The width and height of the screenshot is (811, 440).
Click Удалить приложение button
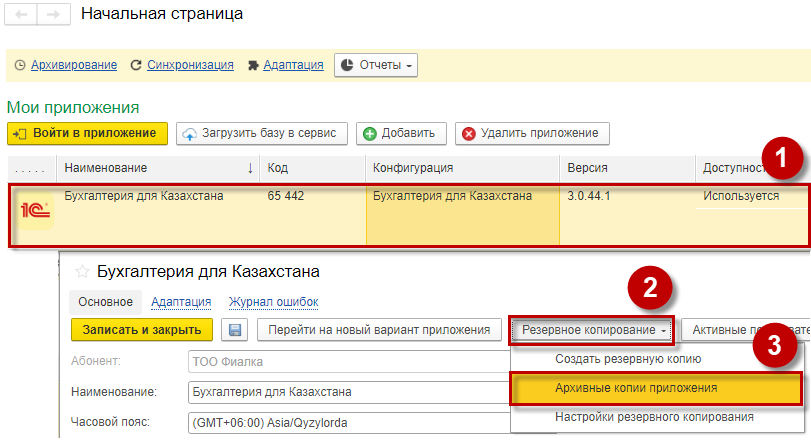pyautogui.click(x=532, y=133)
